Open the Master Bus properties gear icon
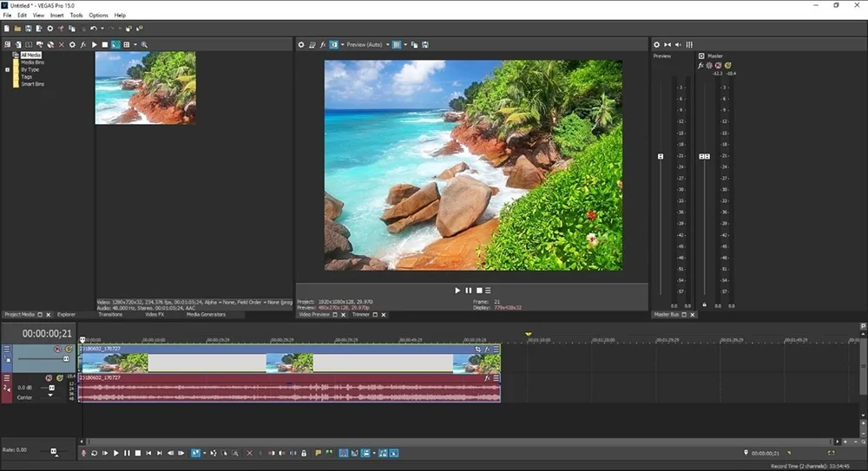Screen dimensions: 868x471 pyautogui.click(x=656, y=45)
